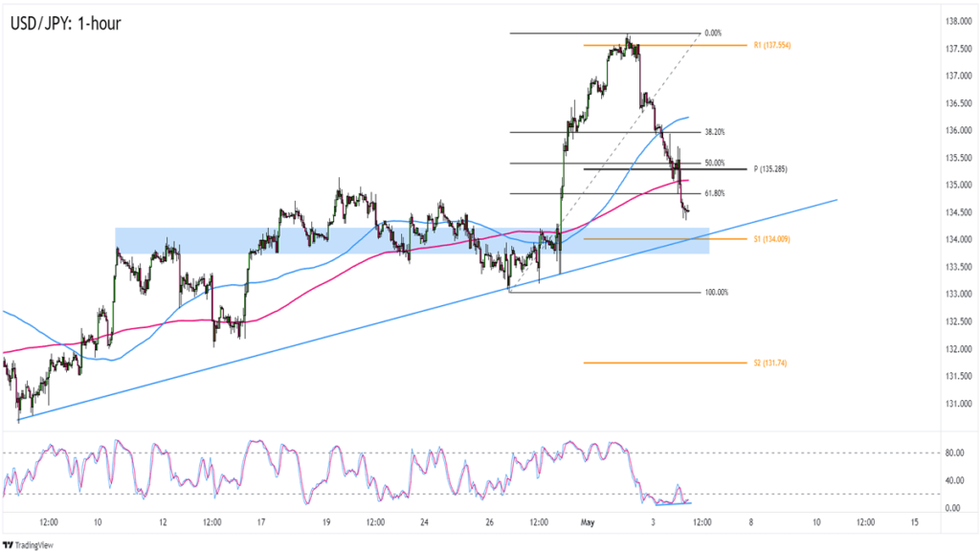Select the S1 (134.009) support line
The height and width of the screenshot is (551, 980).
670,237
